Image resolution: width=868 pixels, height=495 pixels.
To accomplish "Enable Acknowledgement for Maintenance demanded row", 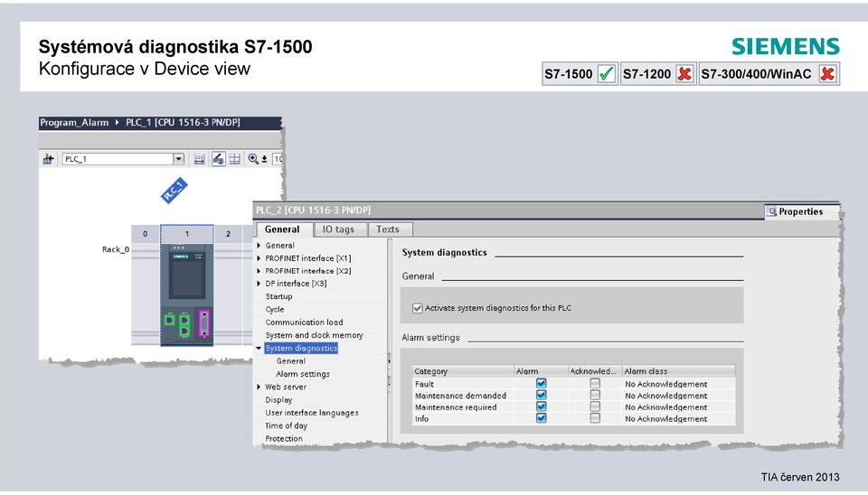I will [x=595, y=395].
